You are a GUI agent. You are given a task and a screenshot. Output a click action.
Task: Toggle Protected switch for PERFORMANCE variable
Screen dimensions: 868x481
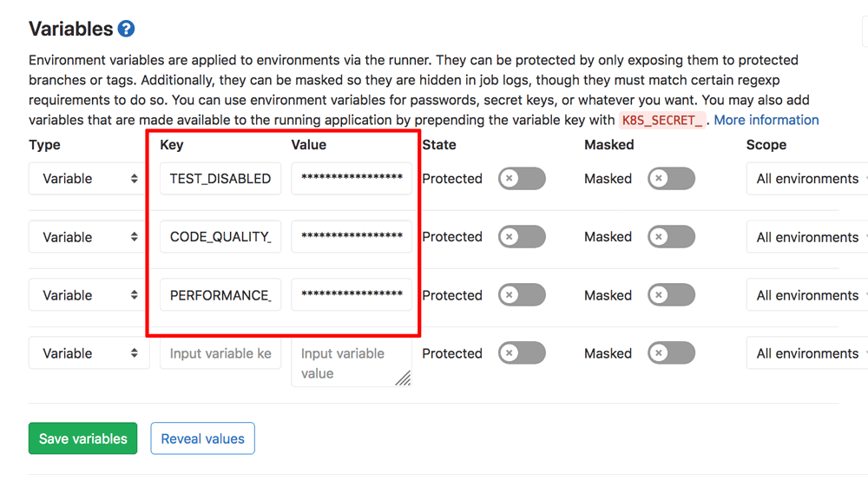point(522,295)
